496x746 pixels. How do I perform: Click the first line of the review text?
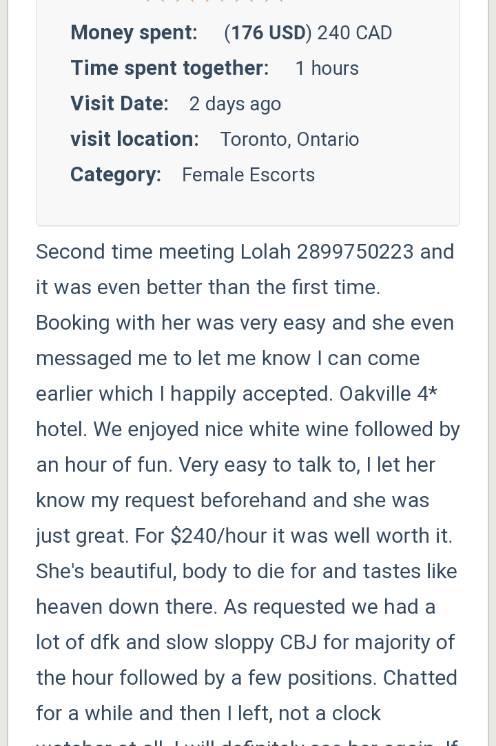click(245, 252)
